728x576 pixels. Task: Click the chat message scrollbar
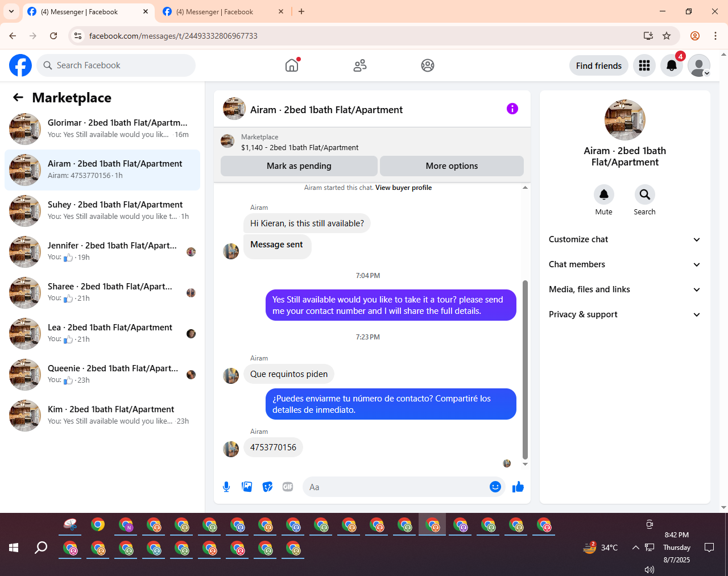tap(525, 369)
